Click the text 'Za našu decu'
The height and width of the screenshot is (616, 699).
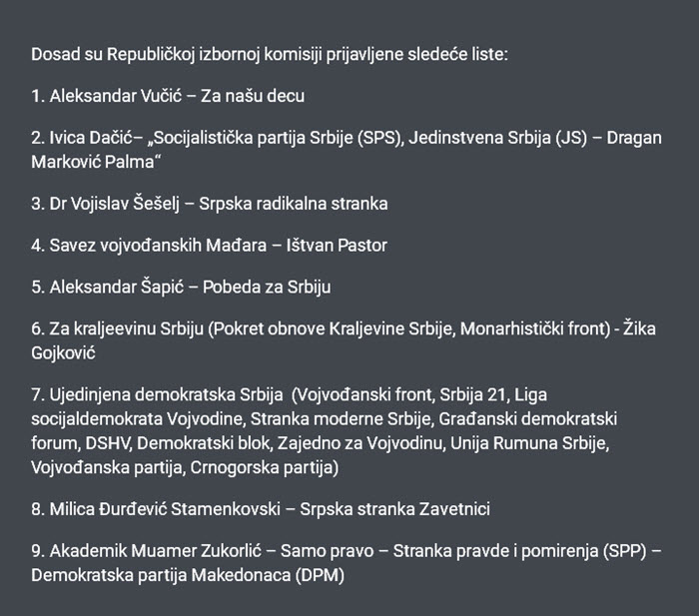[253, 96]
